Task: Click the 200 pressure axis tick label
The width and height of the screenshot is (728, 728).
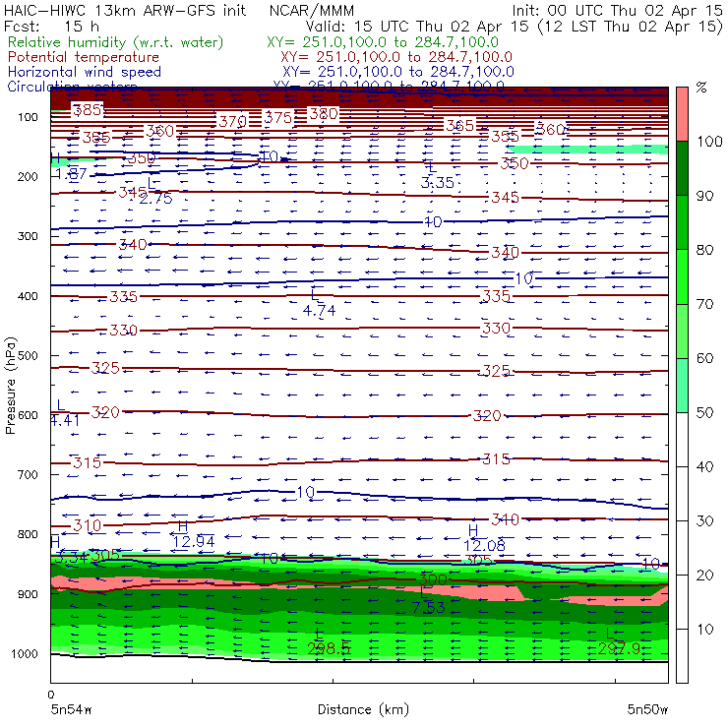Action: tap(28, 176)
